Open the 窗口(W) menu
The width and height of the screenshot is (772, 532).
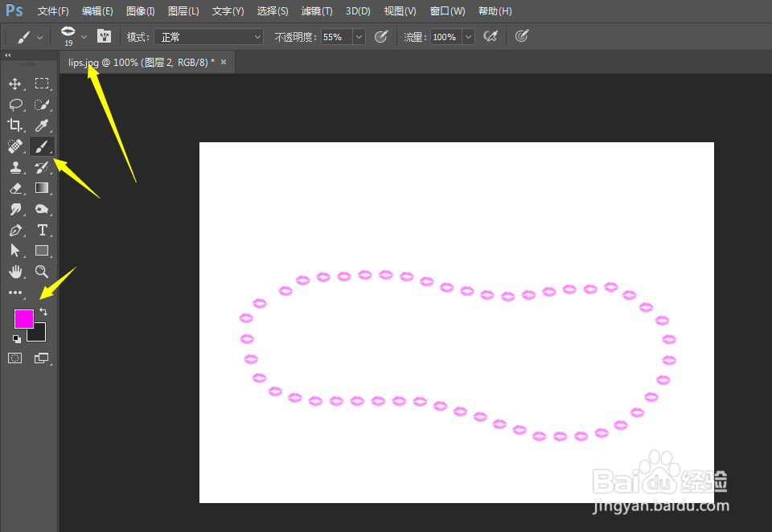point(447,10)
